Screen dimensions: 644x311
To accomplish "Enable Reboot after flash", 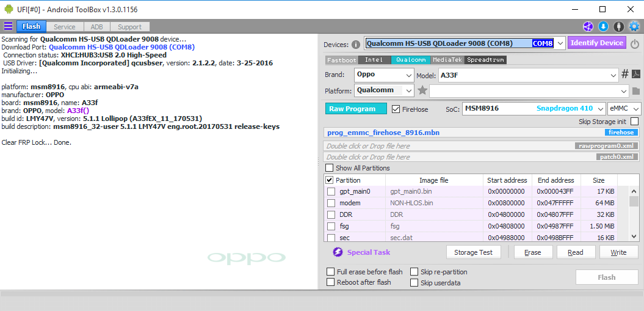I will click(330, 282).
